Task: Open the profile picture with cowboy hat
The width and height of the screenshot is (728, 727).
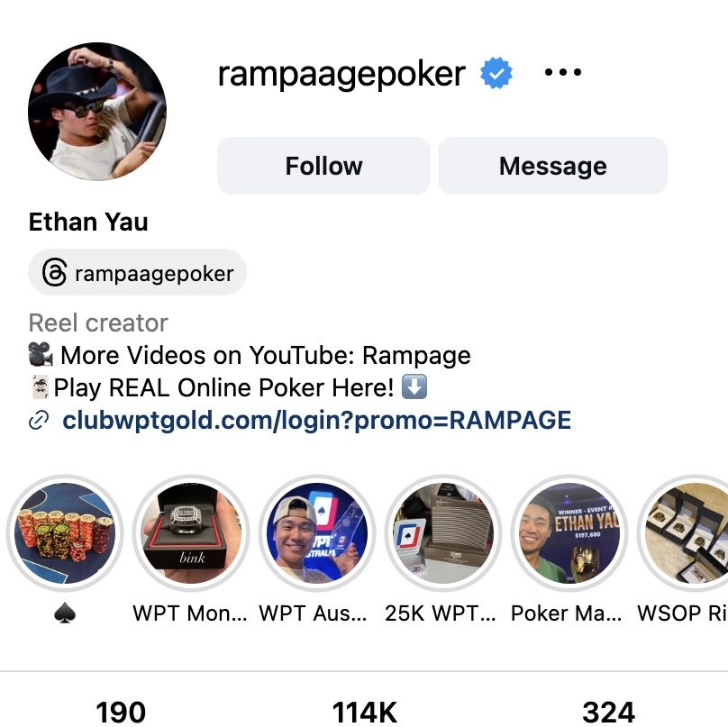Action: 97,112
